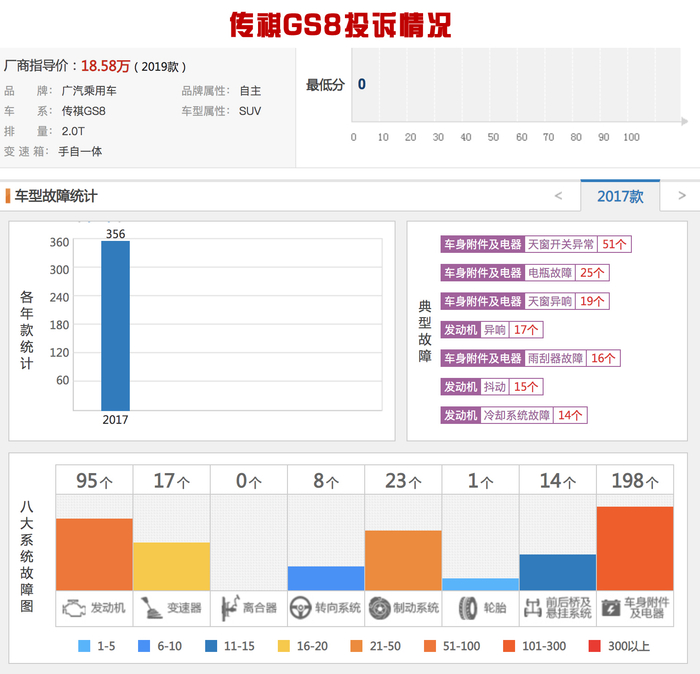Click the brake disc (制动系统) icon
The height and width of the screenshot is (674, 700).
(x=379, y=608)
